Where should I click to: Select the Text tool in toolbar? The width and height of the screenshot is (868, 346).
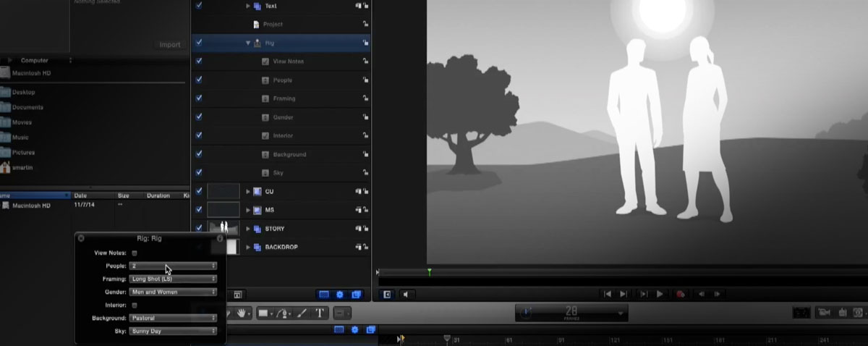tap(320, 313)
